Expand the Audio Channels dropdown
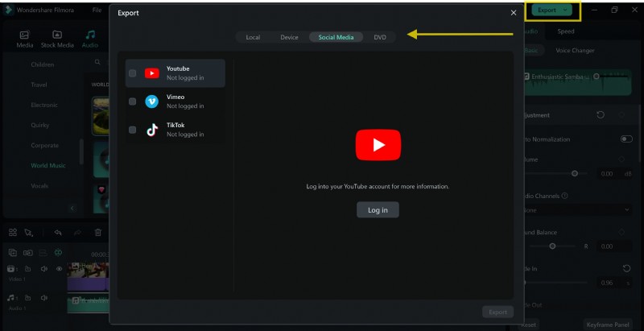 tap(627, 209)
